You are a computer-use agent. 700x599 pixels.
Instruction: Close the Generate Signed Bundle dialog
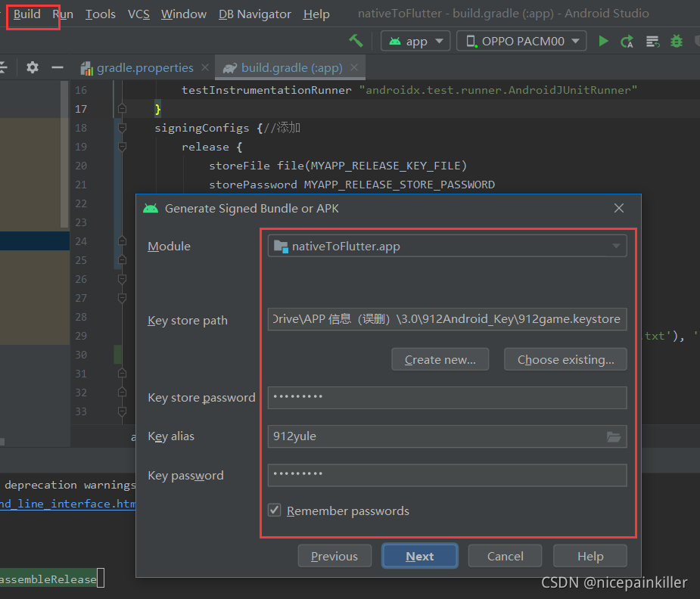click(619, 208)
